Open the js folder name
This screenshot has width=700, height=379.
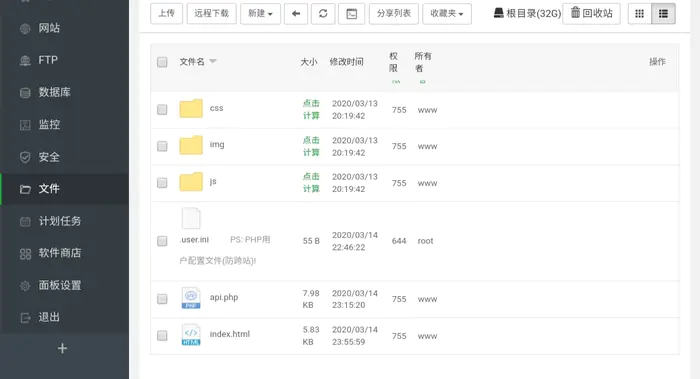point(213,181)
